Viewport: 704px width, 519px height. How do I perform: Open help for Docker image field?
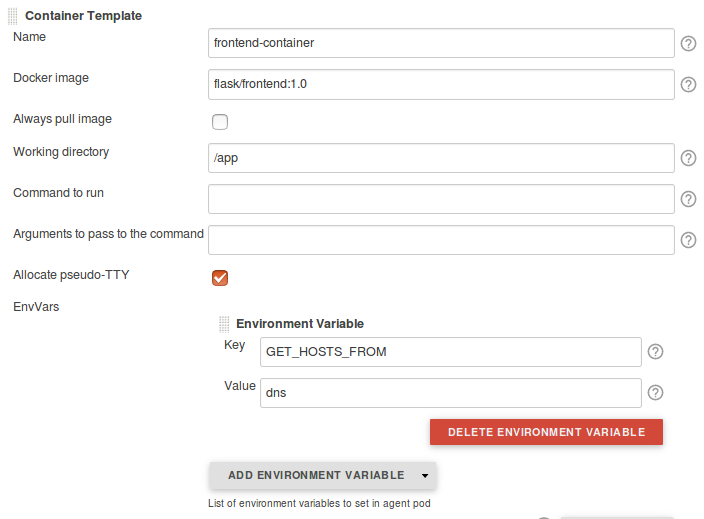click(x=688, y=85)
